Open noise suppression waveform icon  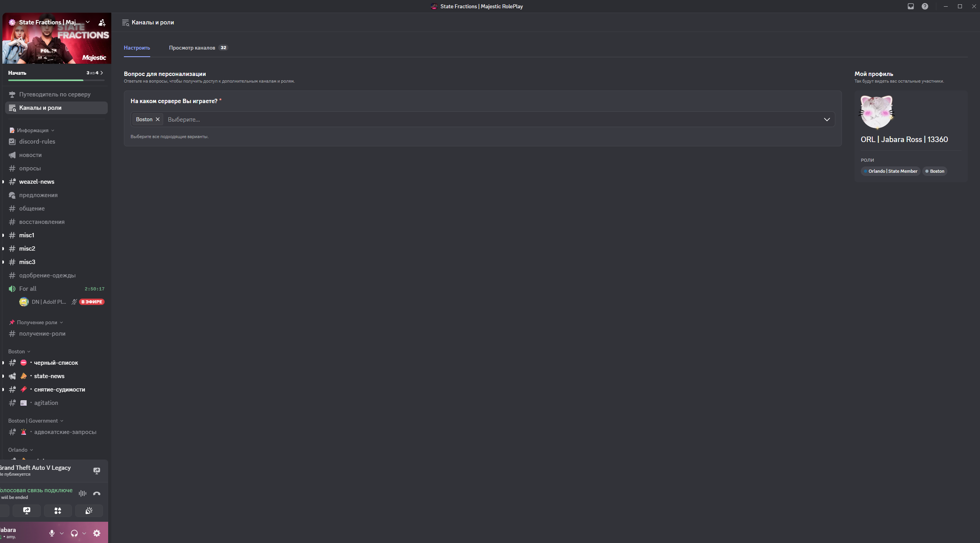click(83, 493)
